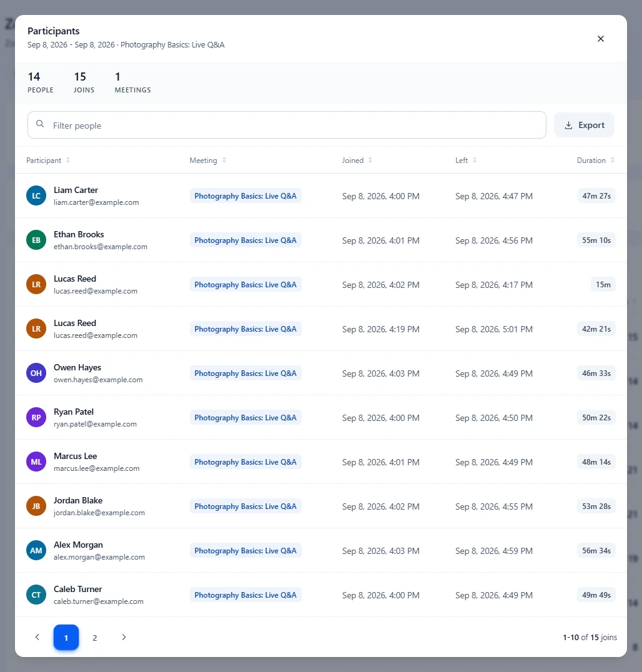Sort by Left column

click(x=466, y=161)
